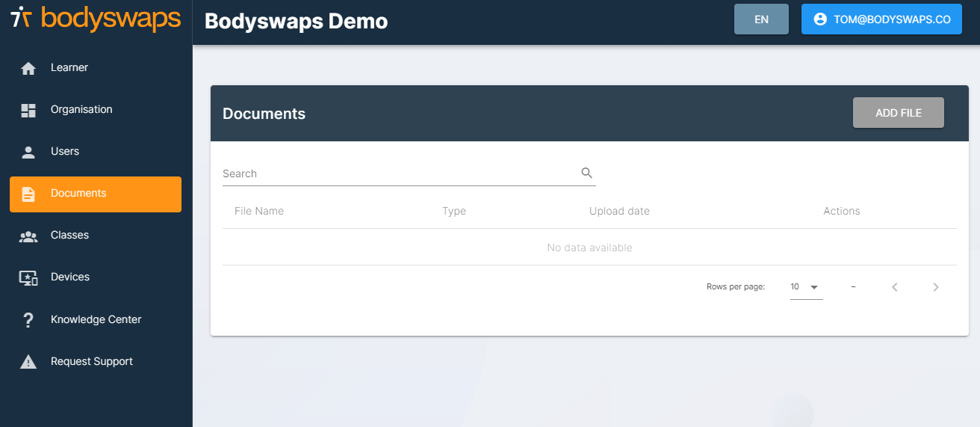Click the Request Support warning icon
Viewport: 980px width, 427px height.
[x=28, y=362]
